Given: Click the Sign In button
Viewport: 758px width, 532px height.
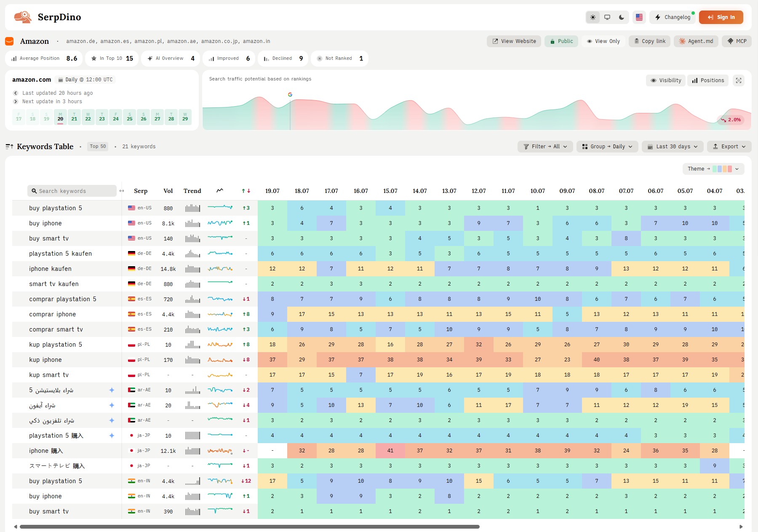Looking at the screenshot, I should (721, 17).
